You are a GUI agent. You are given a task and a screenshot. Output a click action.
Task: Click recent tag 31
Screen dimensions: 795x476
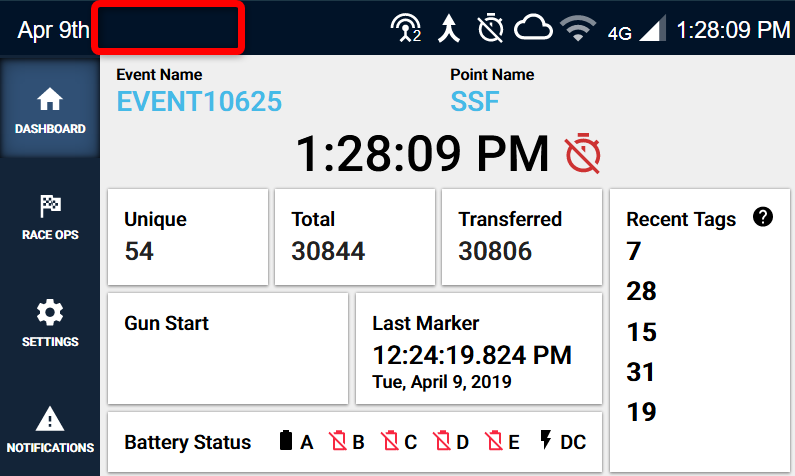tap(641, 372)
